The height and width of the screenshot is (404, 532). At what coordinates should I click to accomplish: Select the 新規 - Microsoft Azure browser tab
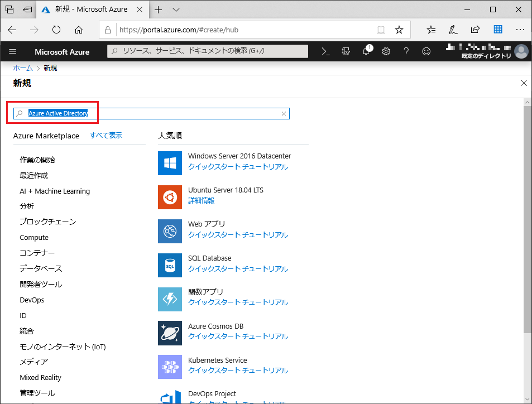pos(92,9)
